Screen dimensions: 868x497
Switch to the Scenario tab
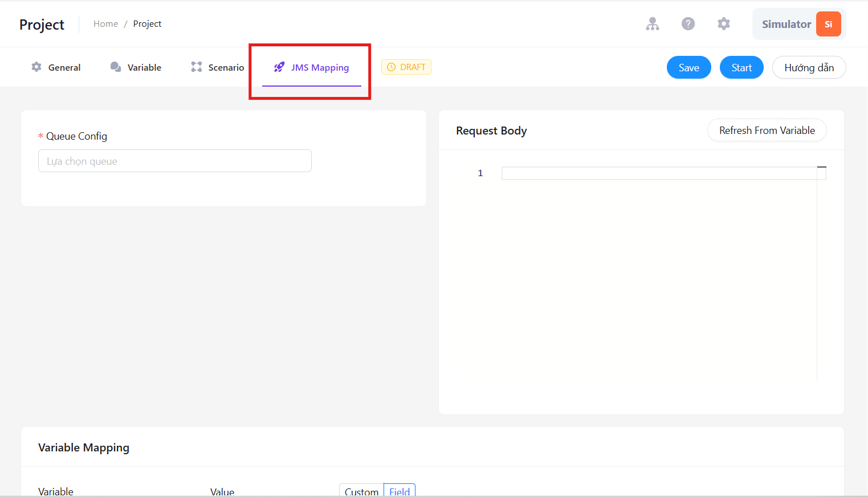(218, 67)
